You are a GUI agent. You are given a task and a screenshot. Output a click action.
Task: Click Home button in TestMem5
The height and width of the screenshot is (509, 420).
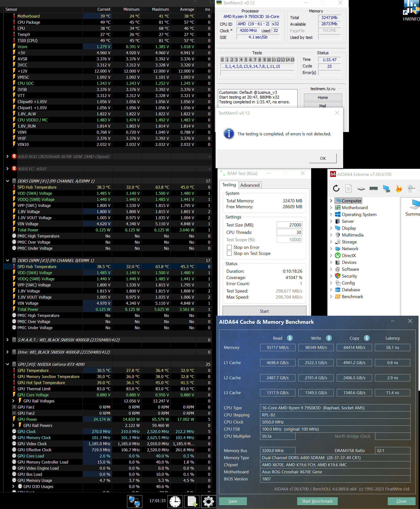coord(323,97)
